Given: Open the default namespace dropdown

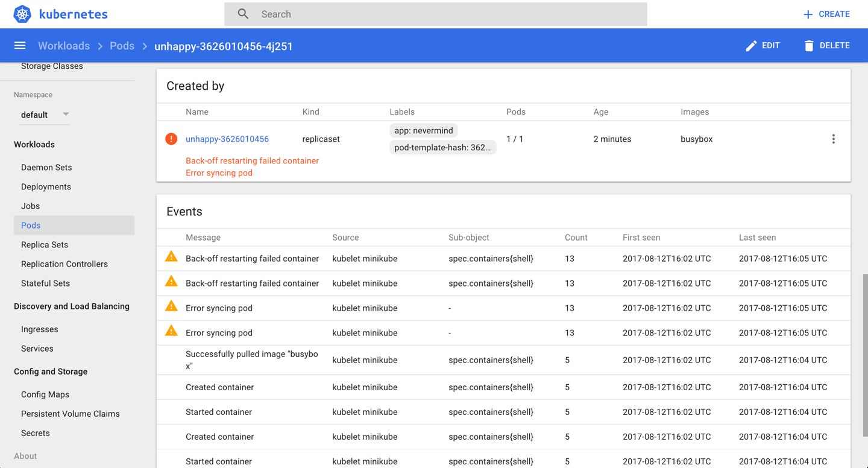Looking at the screenshot, I should coord(45,115).
